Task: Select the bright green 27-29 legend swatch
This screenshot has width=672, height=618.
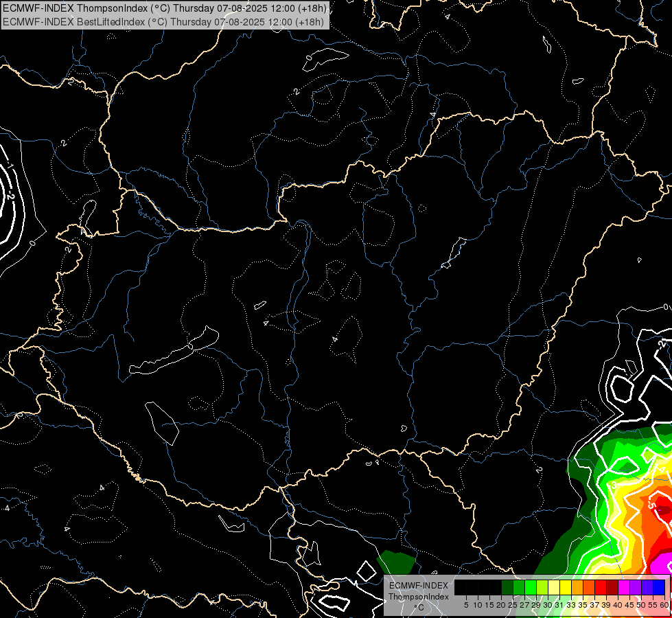Action: tap(531, 587)
